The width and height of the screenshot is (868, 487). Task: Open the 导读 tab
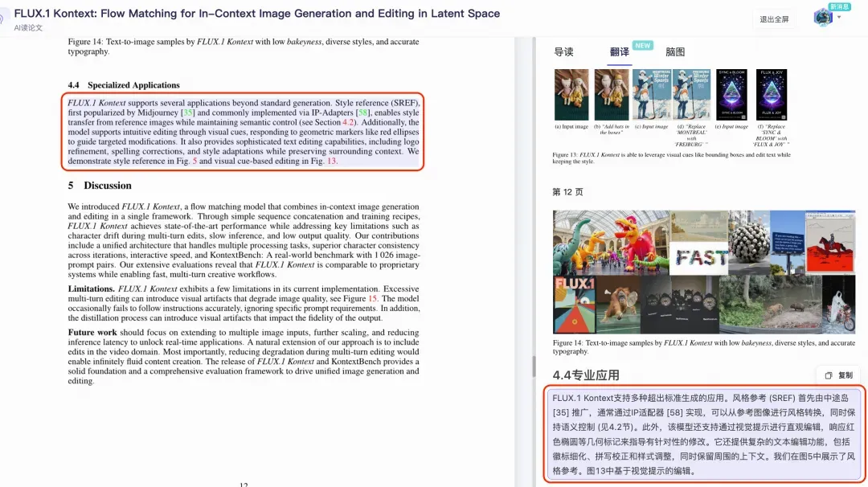563,52
